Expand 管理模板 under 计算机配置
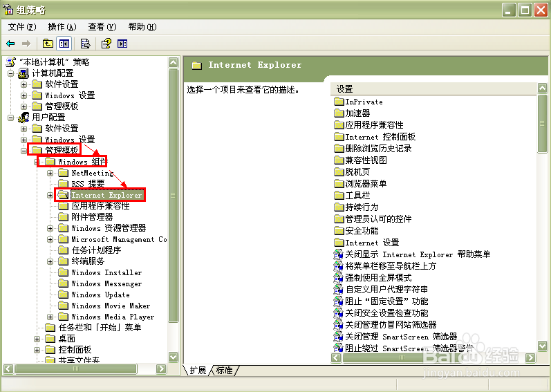This screenshot has height=392, width=551. click(x=24, y=106)
